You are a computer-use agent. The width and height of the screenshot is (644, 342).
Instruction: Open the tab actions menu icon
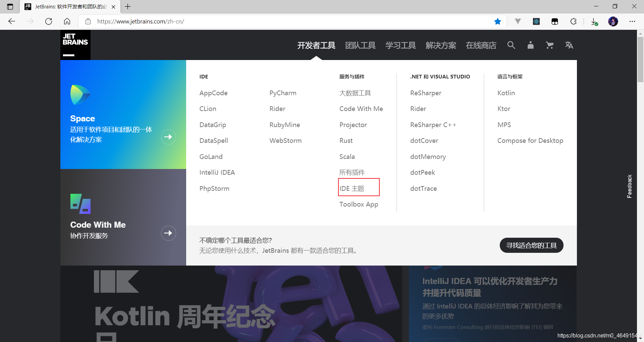[10, 7]
